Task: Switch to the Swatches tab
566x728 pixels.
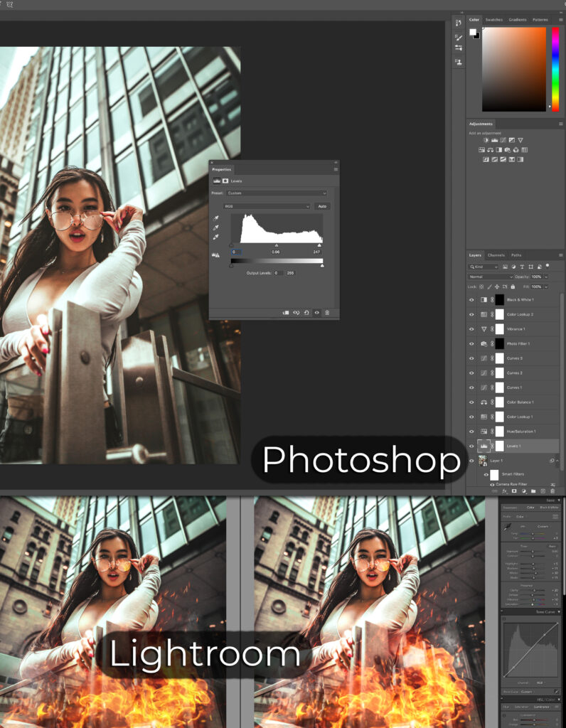Action: (494, 20)
